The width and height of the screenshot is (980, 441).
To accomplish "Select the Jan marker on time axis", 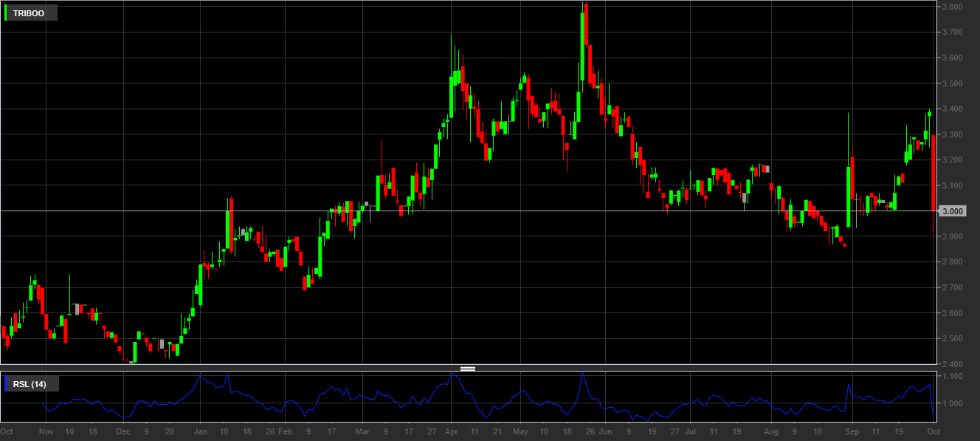I will tap(201, 431).
